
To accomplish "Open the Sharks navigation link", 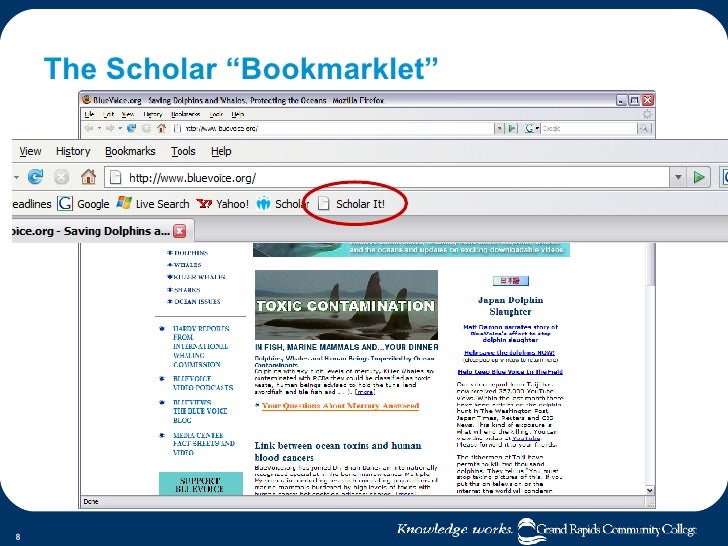I will coord(187,290).
